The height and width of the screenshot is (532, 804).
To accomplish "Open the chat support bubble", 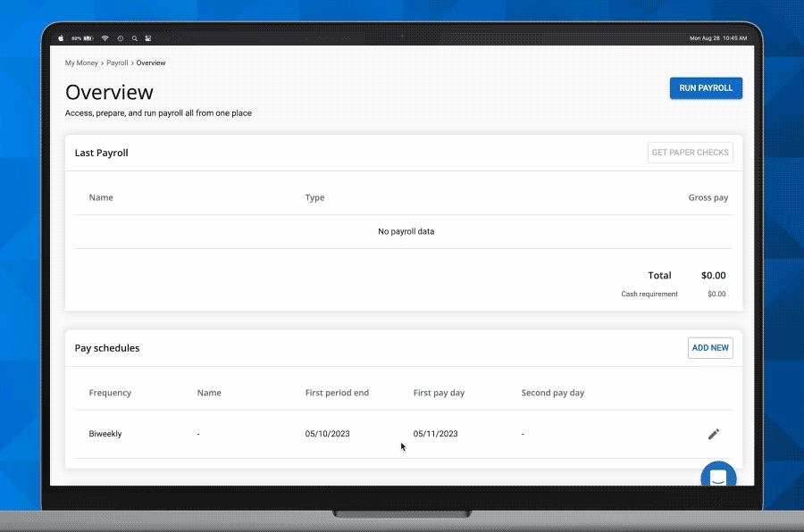I will [717, 478].
